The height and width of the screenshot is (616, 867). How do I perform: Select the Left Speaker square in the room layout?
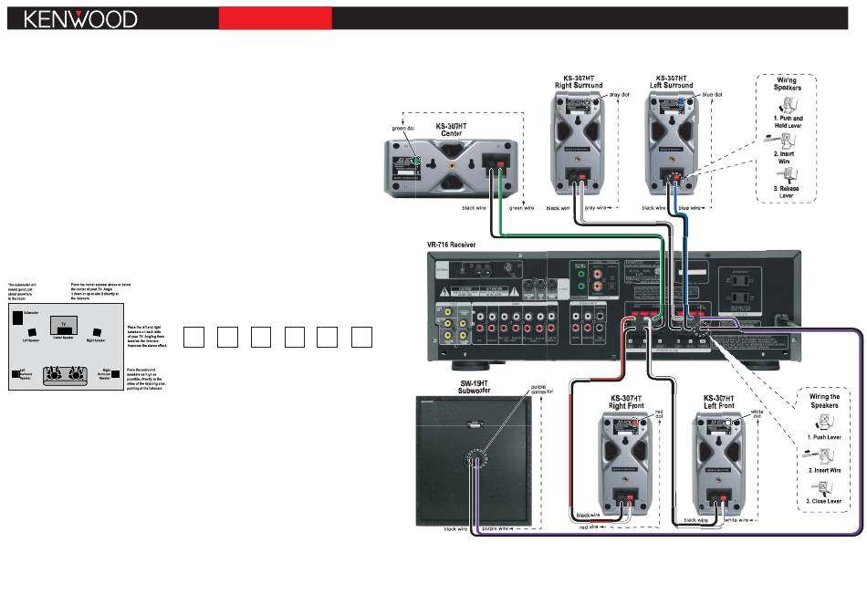(32, 332)
